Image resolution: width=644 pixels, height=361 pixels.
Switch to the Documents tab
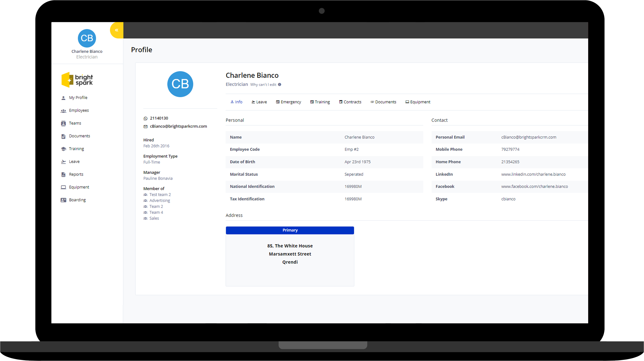pos(383,102)
